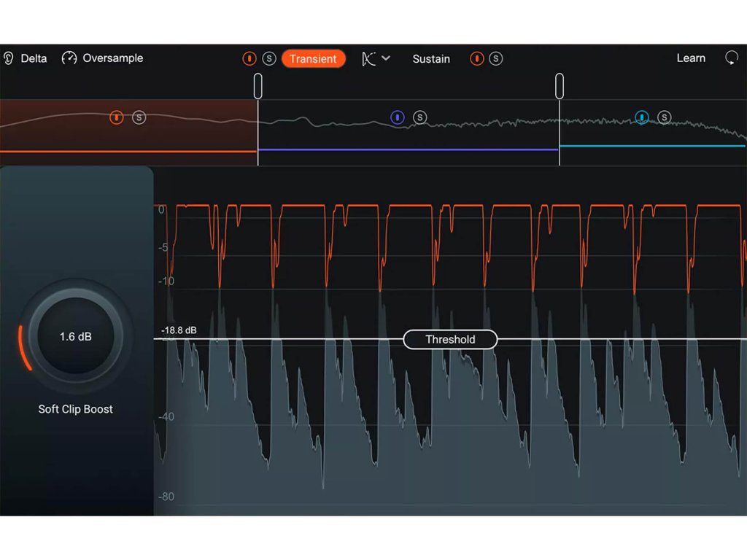
Task: Solo the Sustain section
Action: pos(495,58)
